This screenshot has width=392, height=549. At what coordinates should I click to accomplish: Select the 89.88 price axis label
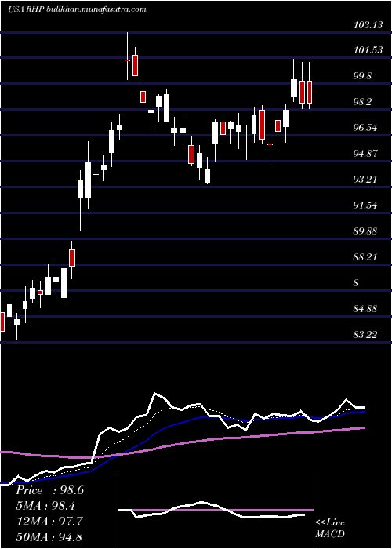coord(365,231)
